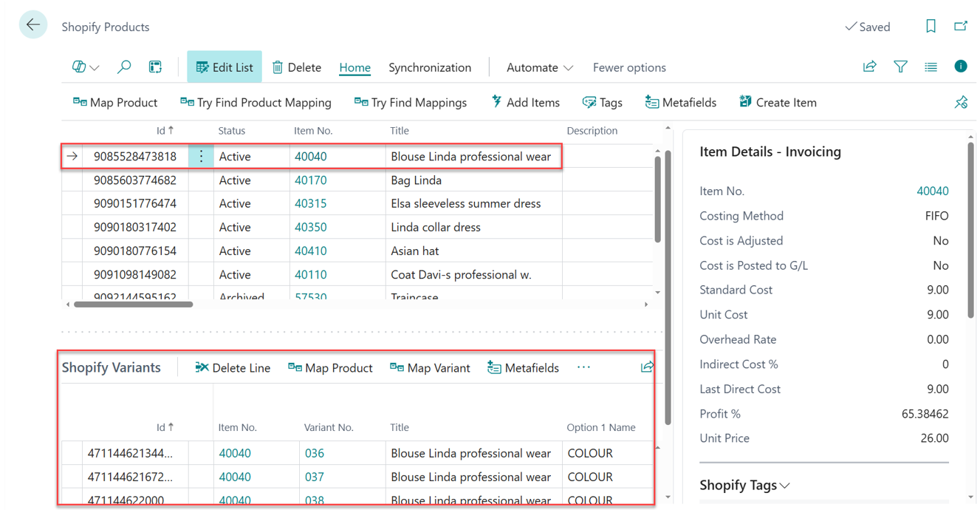
Task: Select the Home tab
Action: [x=354, y=67]
